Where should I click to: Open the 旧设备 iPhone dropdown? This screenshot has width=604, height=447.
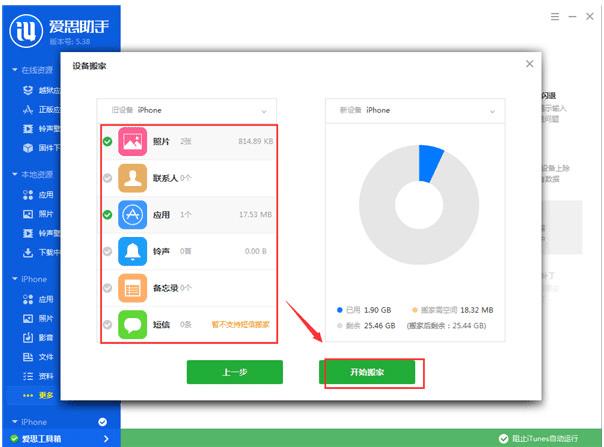click(x=186, y=111)
